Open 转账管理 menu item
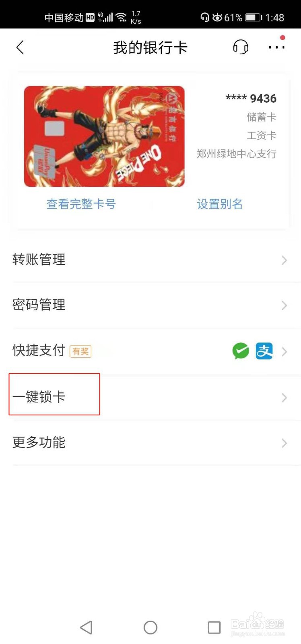 pyautogui.click(x=150, y=260)
